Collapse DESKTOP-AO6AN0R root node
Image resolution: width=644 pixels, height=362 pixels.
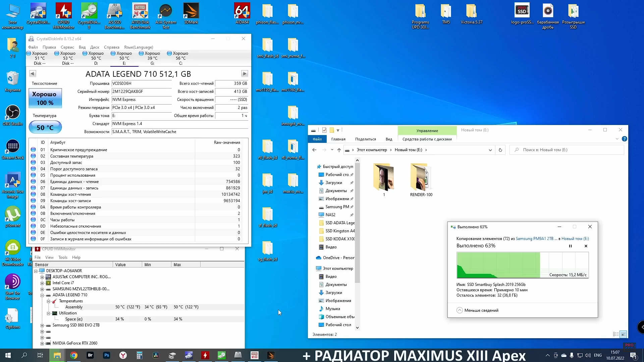36,271
